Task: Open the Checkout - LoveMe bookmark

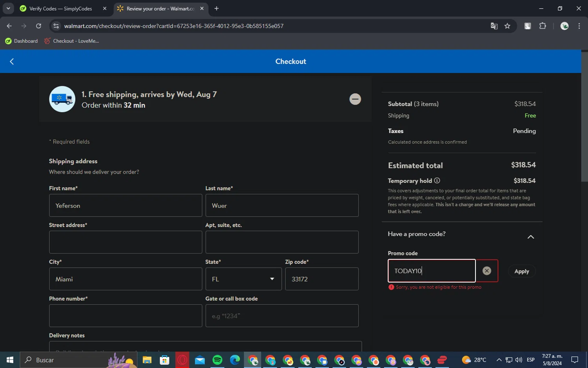Action: pyautogui.click(x=72, y=41)
